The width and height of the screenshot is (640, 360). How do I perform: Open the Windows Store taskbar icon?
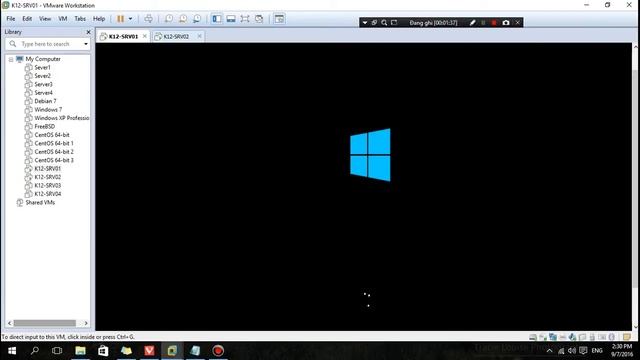tap(103, 351)
